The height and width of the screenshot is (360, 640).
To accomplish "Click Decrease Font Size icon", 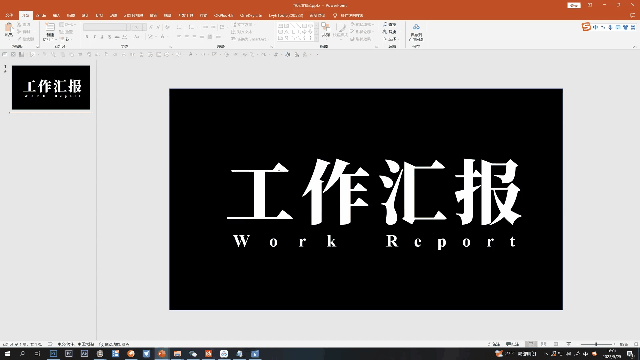I will click(x=158, y=27).
